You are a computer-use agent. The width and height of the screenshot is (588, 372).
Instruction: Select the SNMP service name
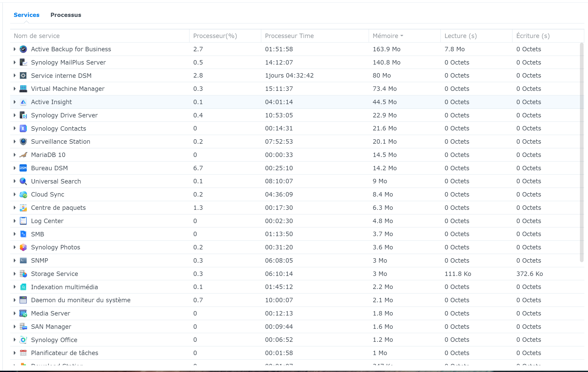point(40,260)
